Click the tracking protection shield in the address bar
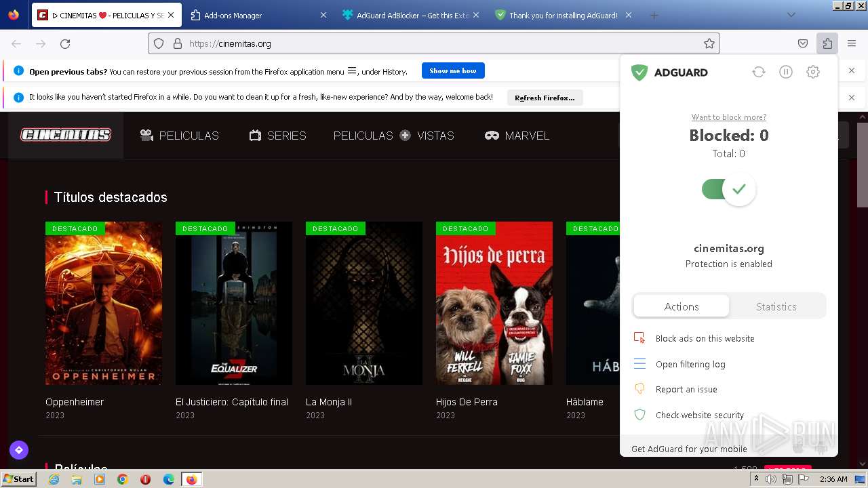Image resolution: width=868 pixels, height=488 pixels. [159, 43]
